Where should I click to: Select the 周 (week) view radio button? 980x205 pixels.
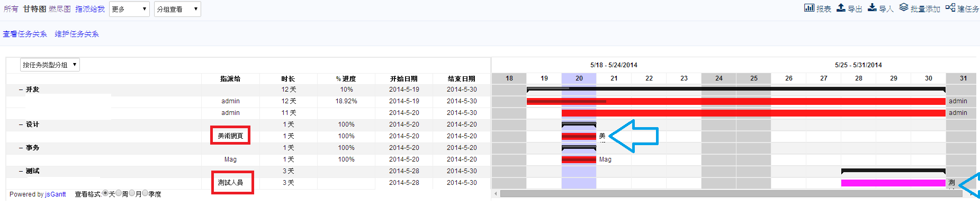(119, 193)
